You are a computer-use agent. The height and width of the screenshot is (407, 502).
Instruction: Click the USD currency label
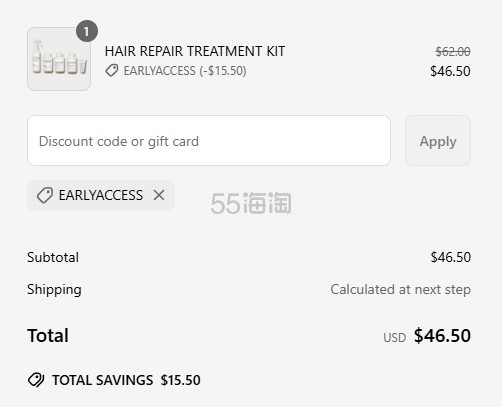(395, 338)
